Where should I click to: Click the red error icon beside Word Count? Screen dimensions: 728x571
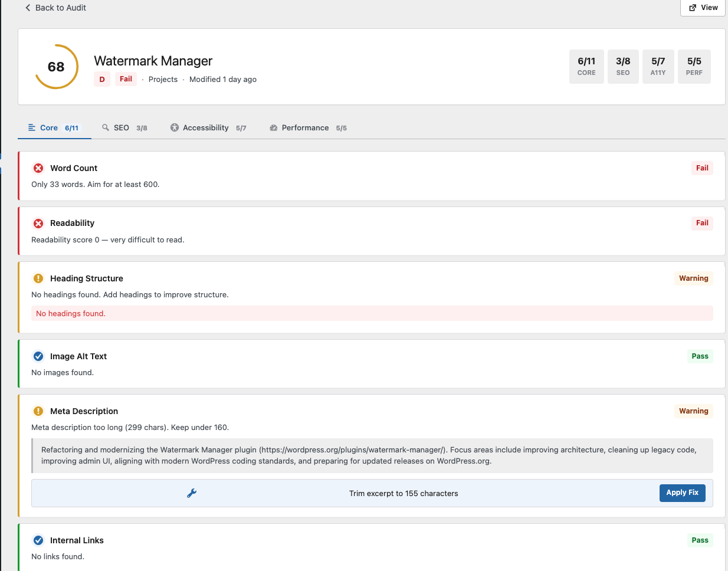38,168
